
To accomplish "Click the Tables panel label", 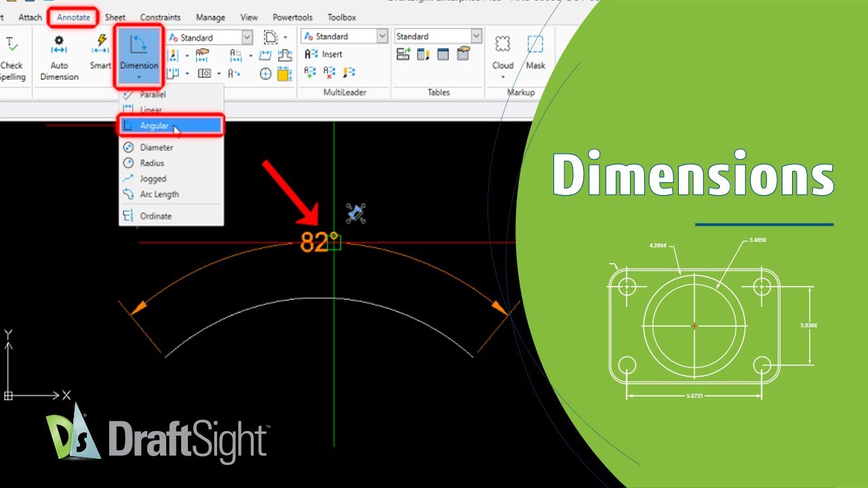I will tap(439, 92).
